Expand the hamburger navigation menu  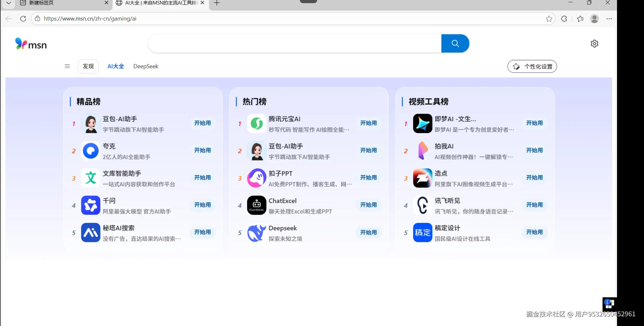(67, 66)
